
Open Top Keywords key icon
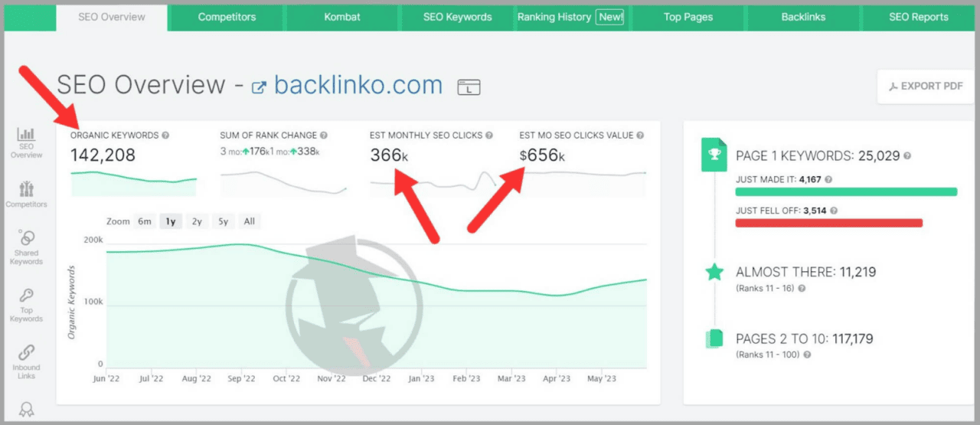point(26,296)
